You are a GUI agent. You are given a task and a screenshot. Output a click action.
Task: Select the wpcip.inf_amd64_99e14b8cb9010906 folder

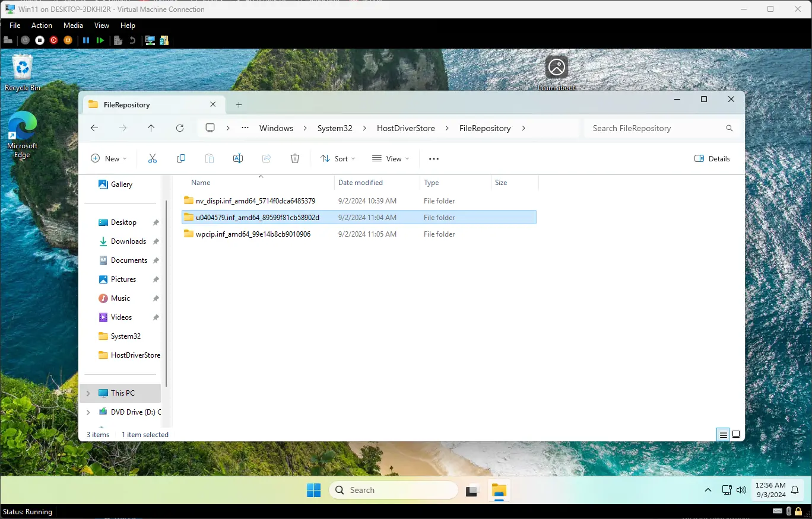pos(359,234)
